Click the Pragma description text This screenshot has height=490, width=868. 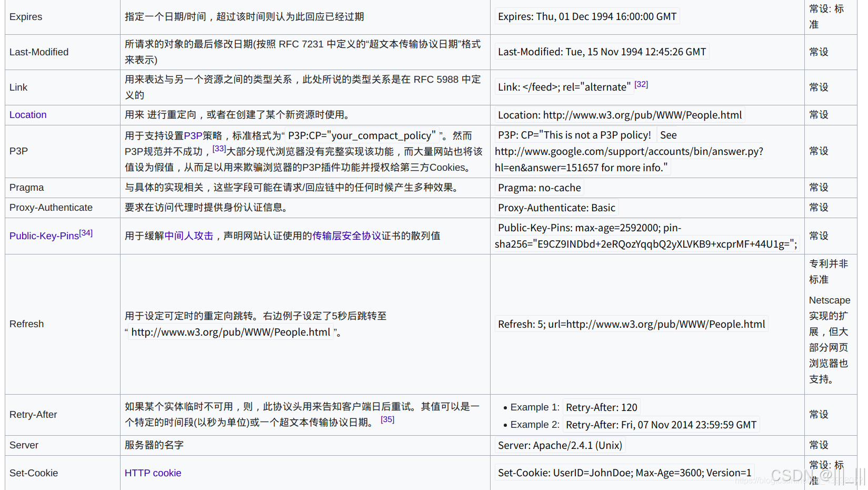click(293, 188)
